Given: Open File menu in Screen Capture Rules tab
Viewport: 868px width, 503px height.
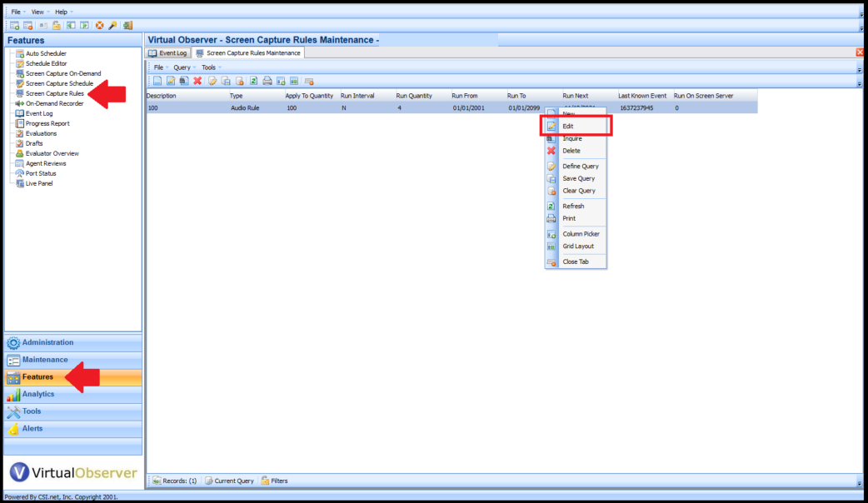Looking at the screenshot, I should [161, 67].
